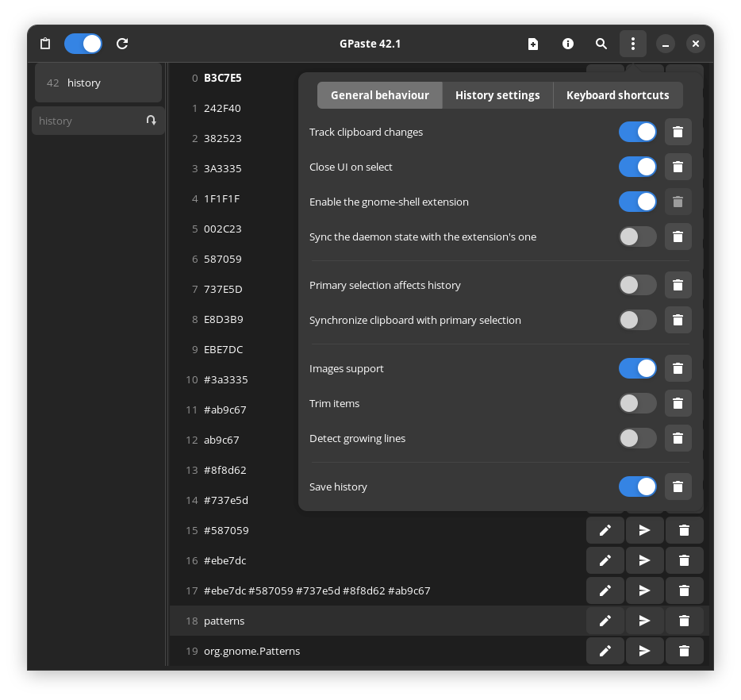Click the new item file icon

coord(533,44)
